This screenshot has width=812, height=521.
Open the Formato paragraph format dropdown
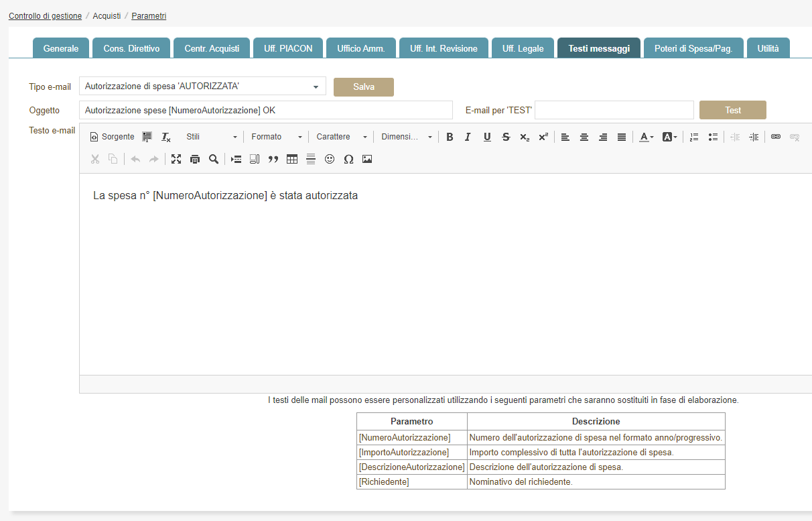(276, 137)
